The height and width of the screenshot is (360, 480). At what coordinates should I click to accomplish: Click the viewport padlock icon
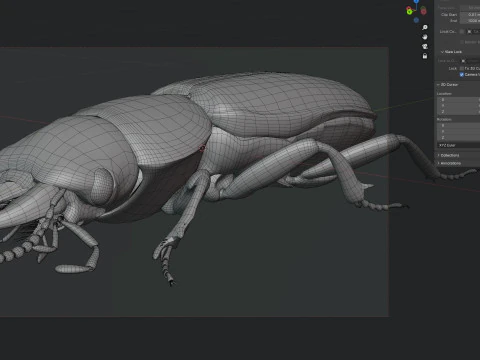tap(425, 56)
